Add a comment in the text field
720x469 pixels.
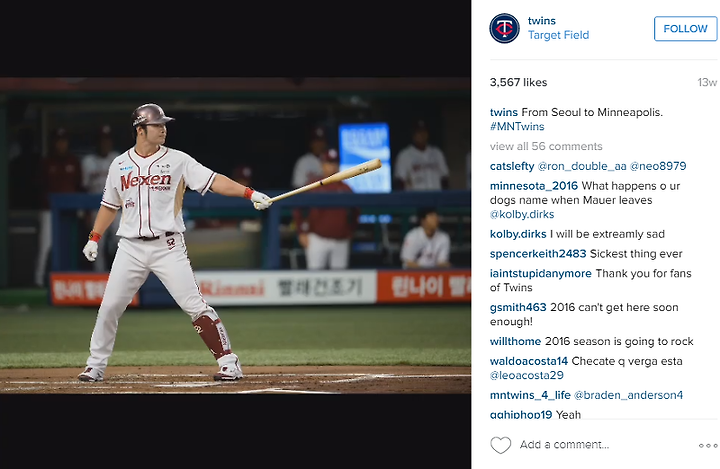pos(606,445)
